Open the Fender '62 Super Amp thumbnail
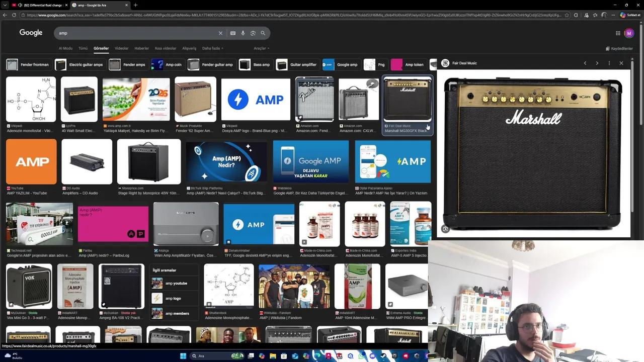Screen dimensions: 644x362 [x=195, y=99]
